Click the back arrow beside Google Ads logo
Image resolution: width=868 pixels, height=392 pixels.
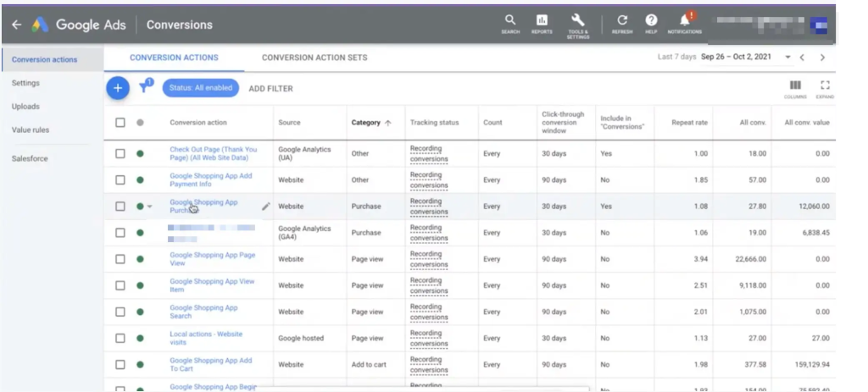pos(17,25)
